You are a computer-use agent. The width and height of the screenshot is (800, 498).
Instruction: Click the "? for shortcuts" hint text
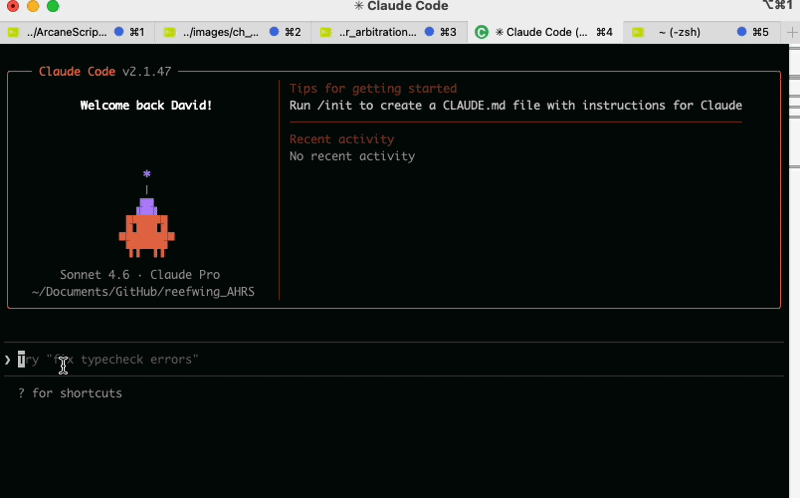coord(70,393)
